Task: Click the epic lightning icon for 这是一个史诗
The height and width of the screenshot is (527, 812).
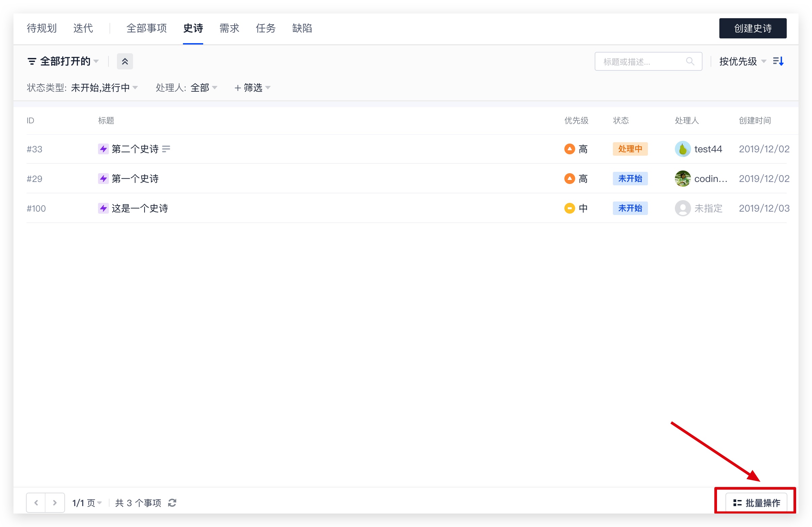Action: (103, 208)
